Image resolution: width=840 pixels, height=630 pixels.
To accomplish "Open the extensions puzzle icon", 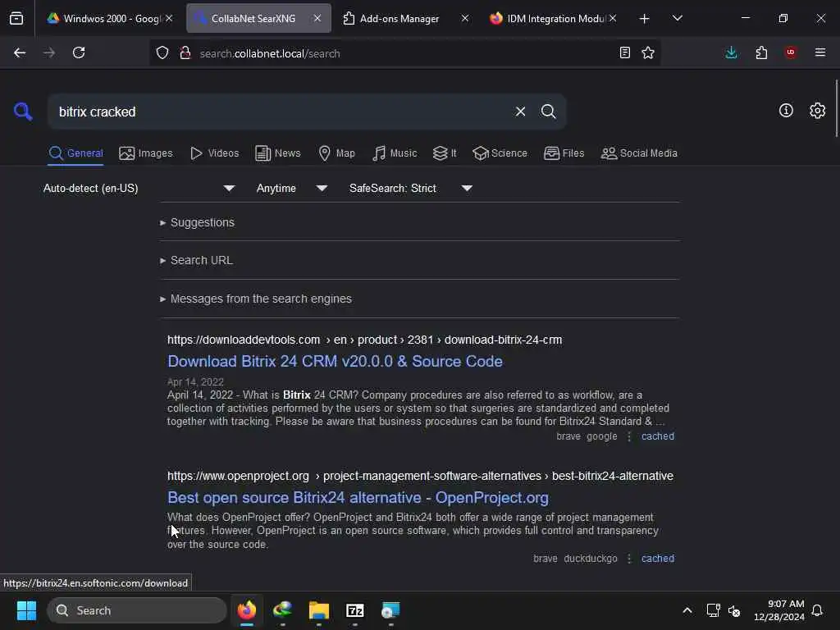I will click(x=761, y=52).
